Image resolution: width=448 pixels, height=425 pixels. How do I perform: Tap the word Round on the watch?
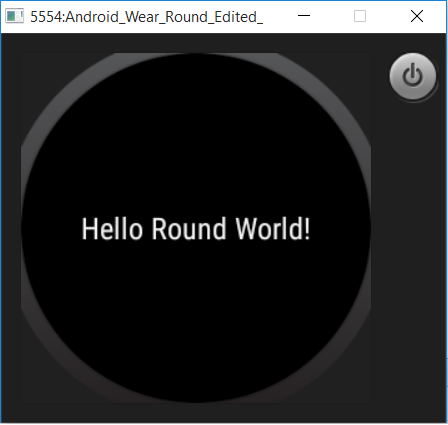pyautogui.click(x=189, y=229)
